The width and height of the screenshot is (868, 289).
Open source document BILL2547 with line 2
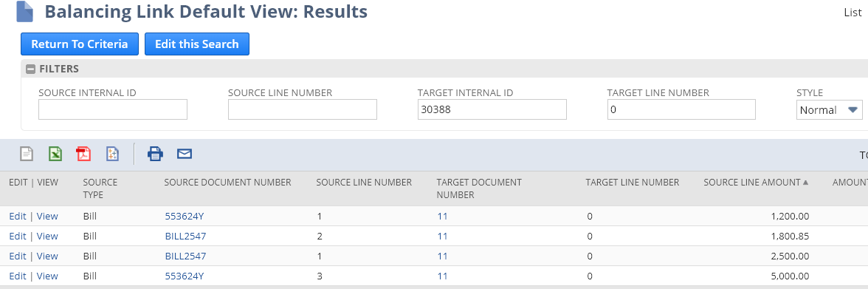(x=185, y=237)
